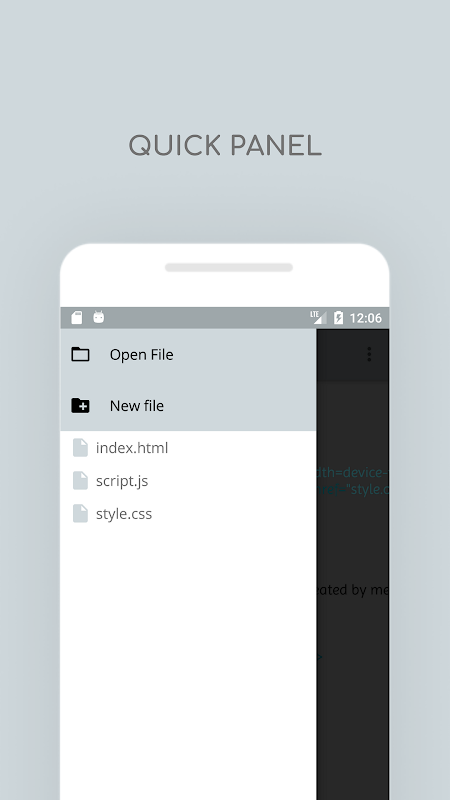Tap the Android debug status icon
Image resolution: width=450 pixels, height=800 pixels.
point(98,317)
